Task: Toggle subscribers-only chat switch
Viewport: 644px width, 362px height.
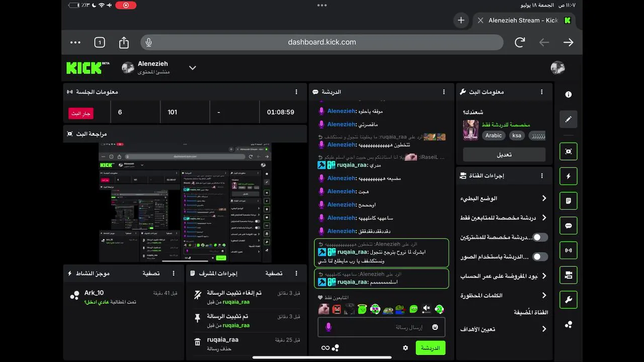Action: 540,237
